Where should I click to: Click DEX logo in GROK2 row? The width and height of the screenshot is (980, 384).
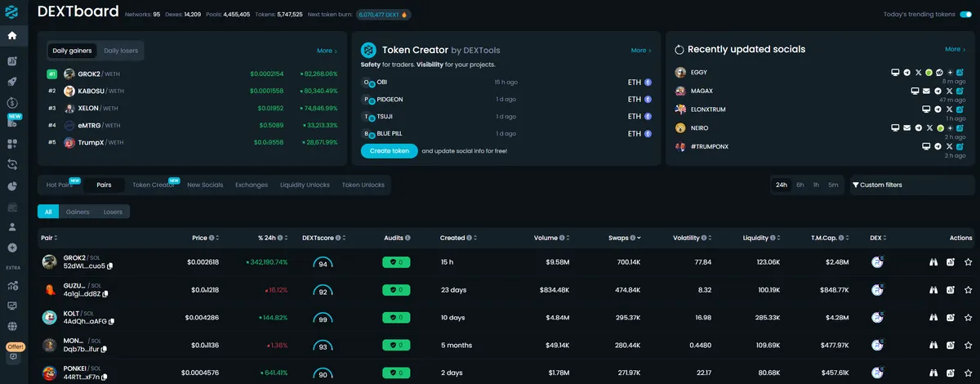877,262
